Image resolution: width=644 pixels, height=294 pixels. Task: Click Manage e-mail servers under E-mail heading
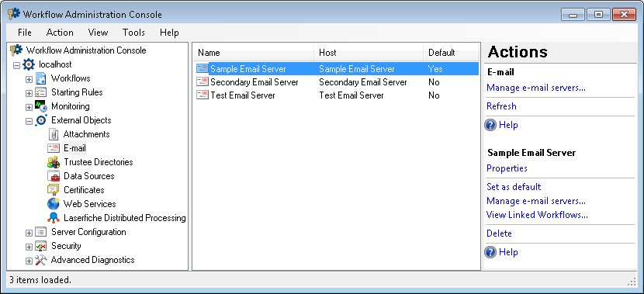click(536, 88)
